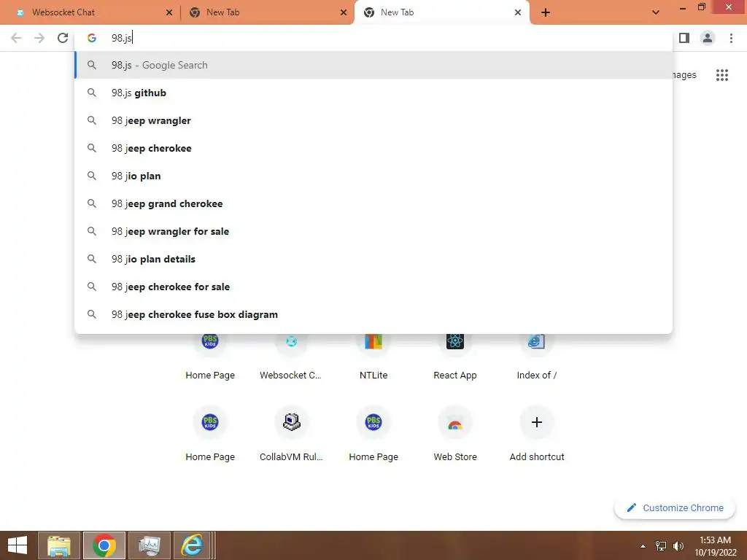
Task: Select '98 jeep wrangler for sale' suggestion
Action: click(x=373, y=231)
